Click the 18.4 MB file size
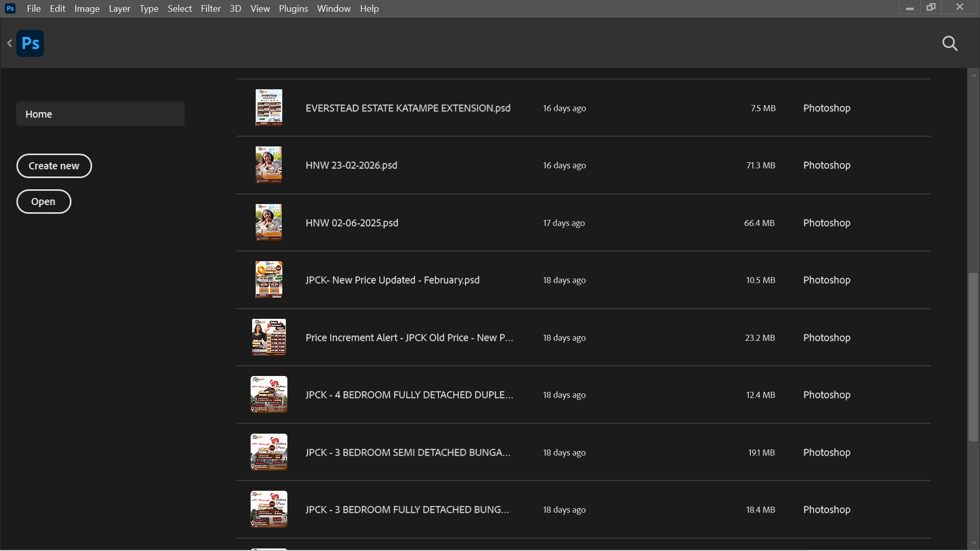The image size is (980, 551). [x=761, y=510]
